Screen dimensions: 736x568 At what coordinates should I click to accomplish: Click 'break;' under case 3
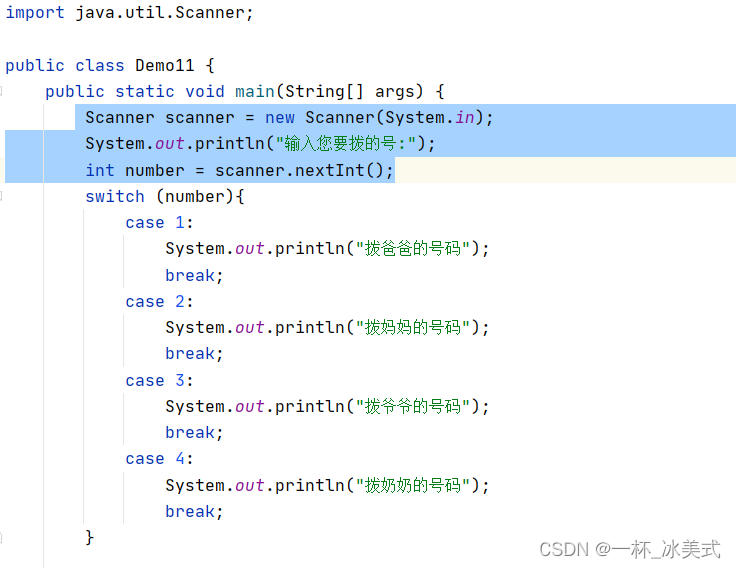[x=194, y=432]
